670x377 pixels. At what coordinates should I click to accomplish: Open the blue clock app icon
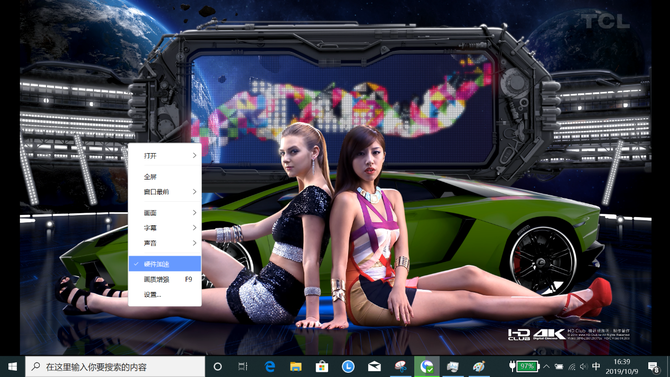348,366
